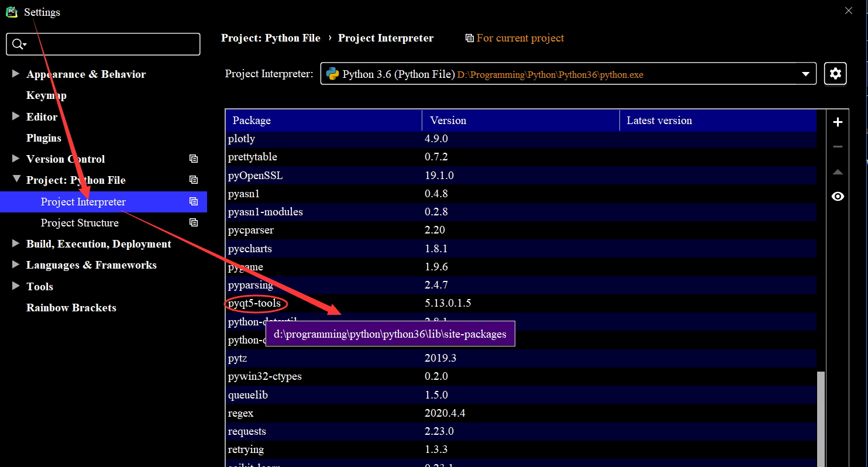868x467 pixels.
Task: Click version 2019.3 cell
Action: point(440,358)
